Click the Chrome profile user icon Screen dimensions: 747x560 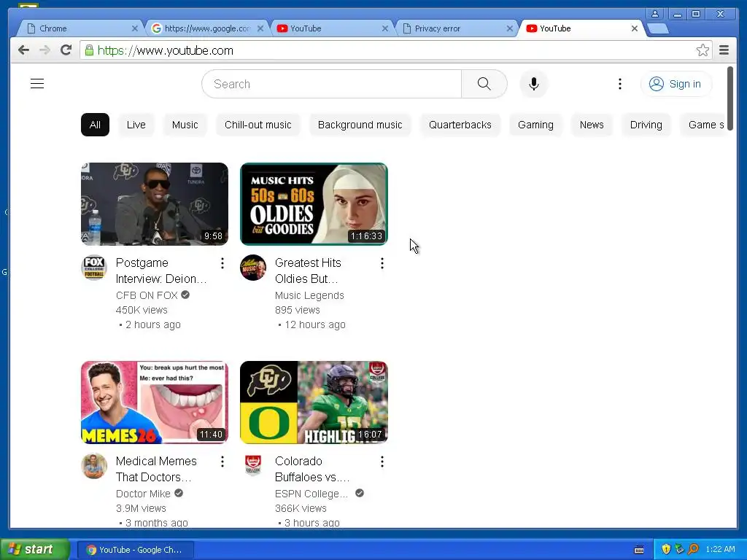[x=655, y=14]
